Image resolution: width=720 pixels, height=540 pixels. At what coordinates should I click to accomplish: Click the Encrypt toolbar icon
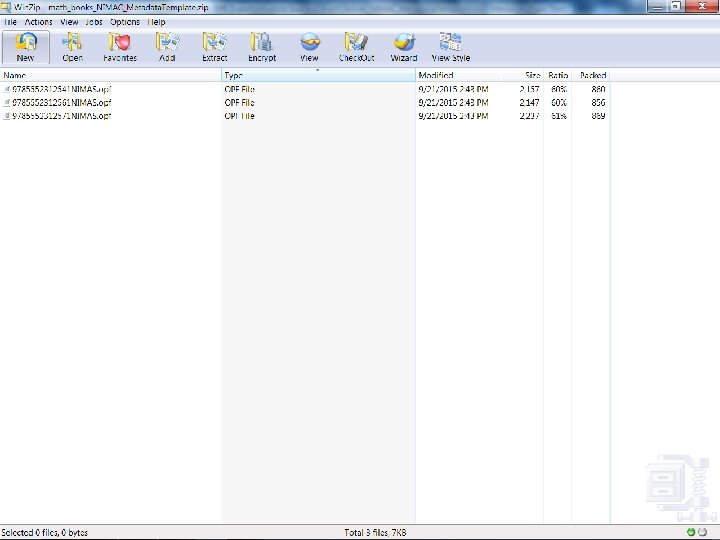[x=262, y=47]
